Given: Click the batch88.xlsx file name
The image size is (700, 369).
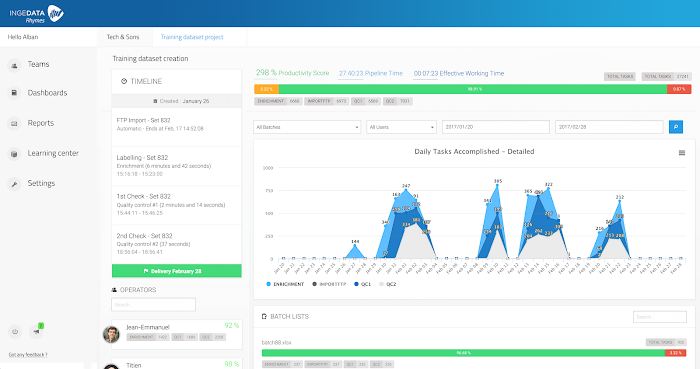Looking at the screenshot, I should [x=276, y=343].
